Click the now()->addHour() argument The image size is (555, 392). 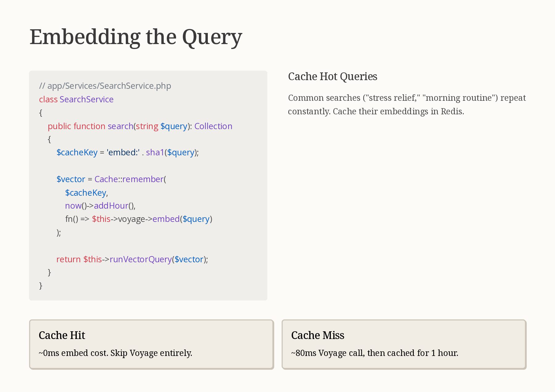point(100,206)
